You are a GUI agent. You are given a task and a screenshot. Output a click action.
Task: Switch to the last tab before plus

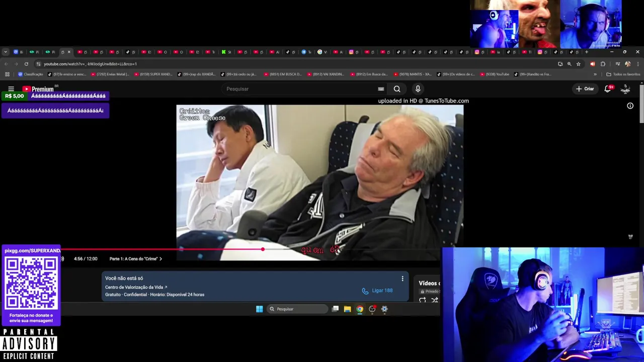point(574,52)
